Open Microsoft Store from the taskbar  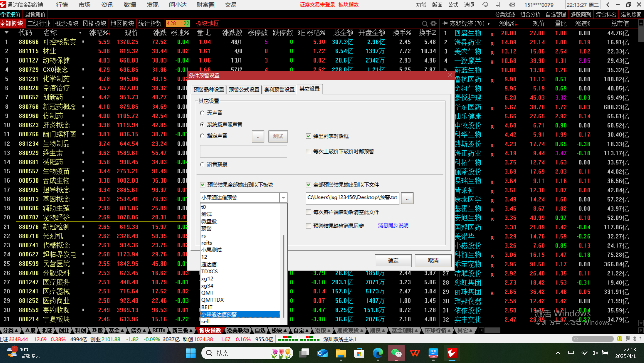[359, 353]
